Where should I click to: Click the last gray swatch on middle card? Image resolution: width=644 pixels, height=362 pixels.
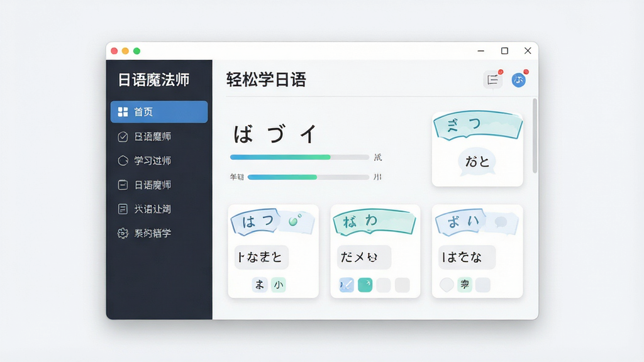point(402,285)
